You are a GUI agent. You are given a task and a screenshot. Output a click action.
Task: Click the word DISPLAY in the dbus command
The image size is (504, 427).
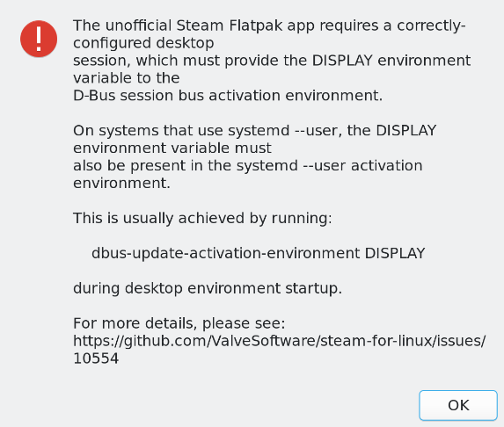pyautogui.click(x=395, y=253)
